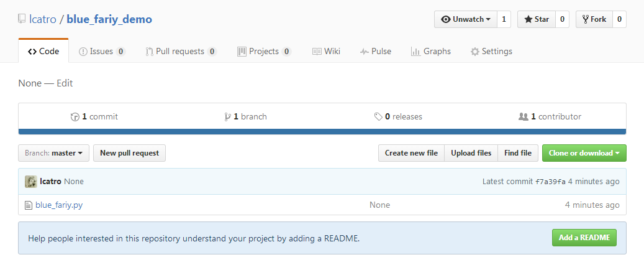The image size is (644, 270).
Task: Open the Unwatch dropdown
Action: coord(466,19)
